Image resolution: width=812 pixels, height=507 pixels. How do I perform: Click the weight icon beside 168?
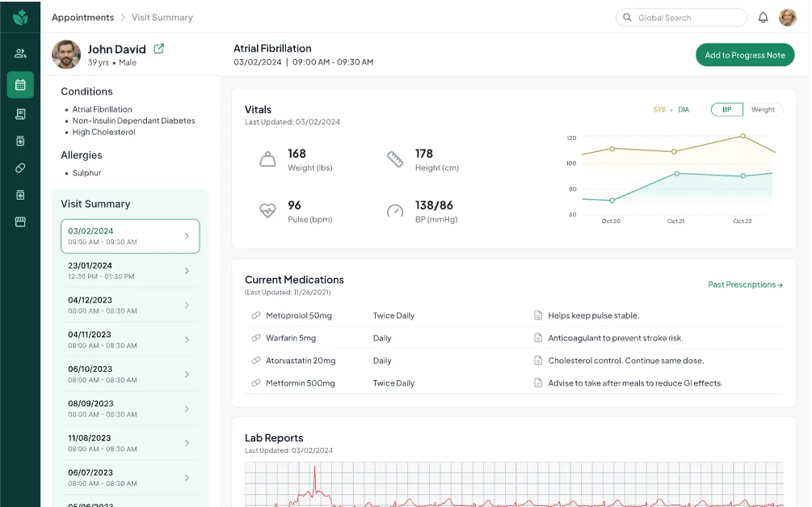tap(267, 159)
